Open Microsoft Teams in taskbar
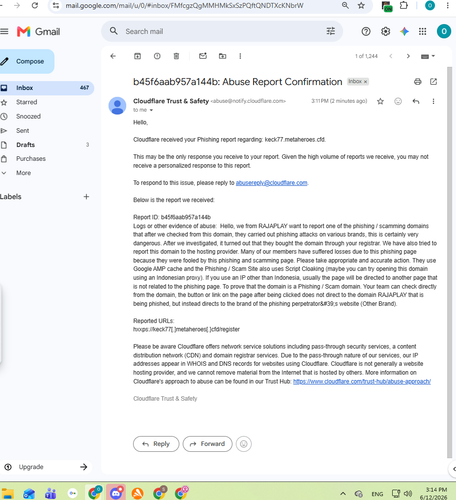 [51, 493]
